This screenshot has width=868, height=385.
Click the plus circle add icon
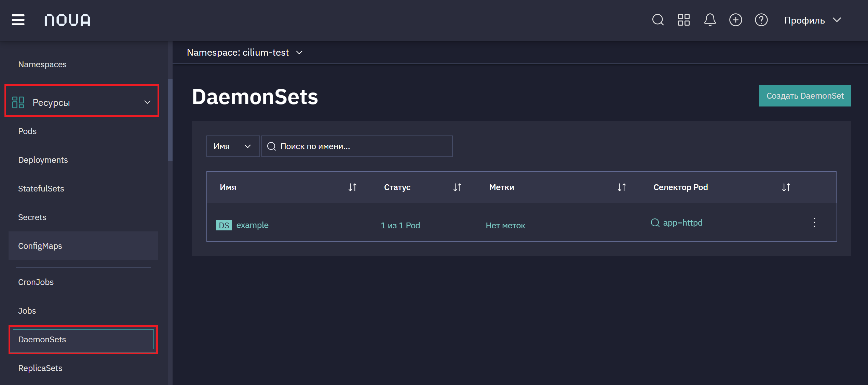click(x=736, y=20)
